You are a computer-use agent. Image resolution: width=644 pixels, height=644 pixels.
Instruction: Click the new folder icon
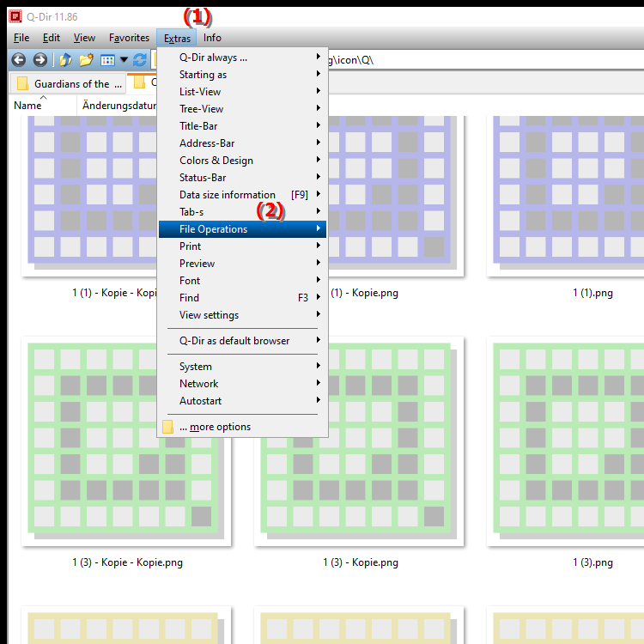coord(86,60)
